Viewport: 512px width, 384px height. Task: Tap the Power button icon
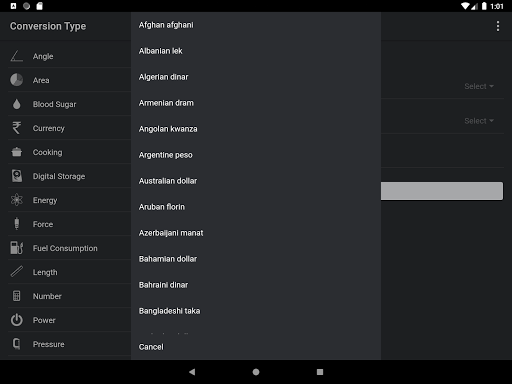[17, 320]
